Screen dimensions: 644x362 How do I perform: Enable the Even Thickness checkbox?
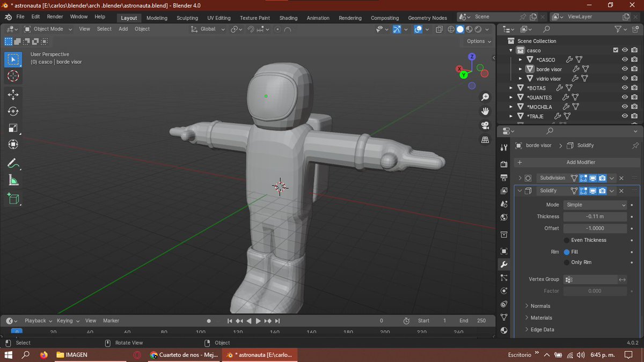coord(567,240)
